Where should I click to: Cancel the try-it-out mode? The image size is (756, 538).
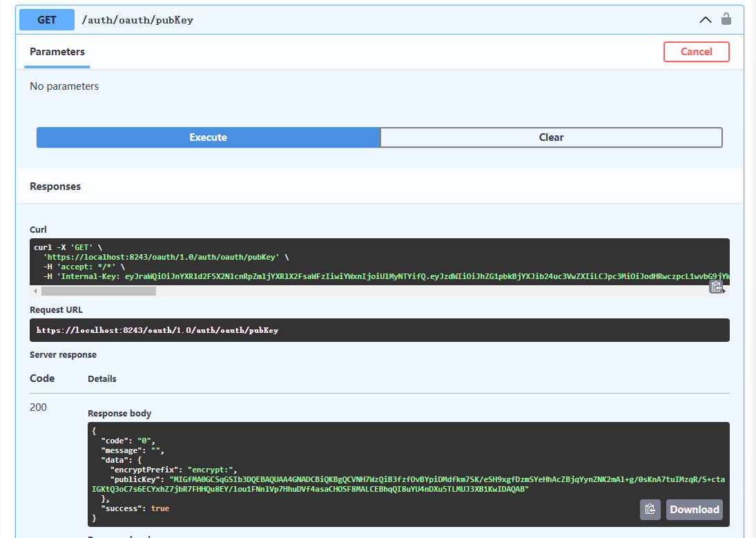(x=696, y=52)
